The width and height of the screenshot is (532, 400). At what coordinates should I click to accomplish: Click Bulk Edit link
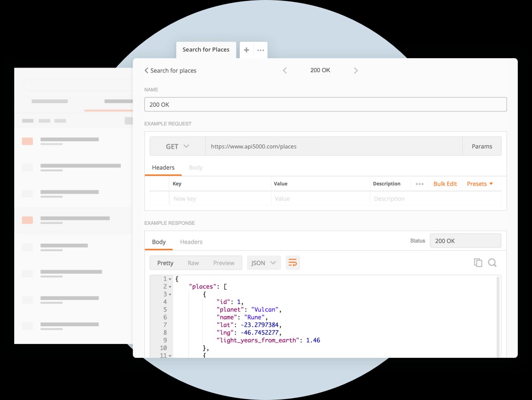pyautogui.click(x=445, y=184)
